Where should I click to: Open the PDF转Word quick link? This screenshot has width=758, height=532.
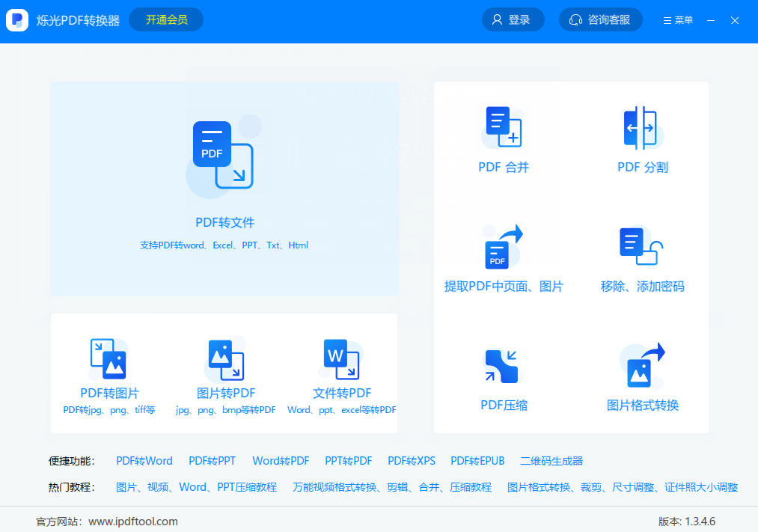point(144,461)
